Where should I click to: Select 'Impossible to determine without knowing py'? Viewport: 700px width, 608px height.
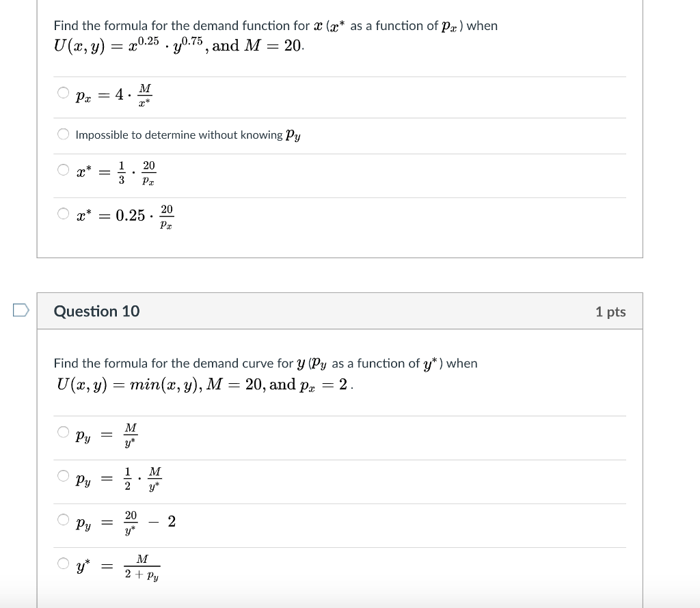point(62,134)
